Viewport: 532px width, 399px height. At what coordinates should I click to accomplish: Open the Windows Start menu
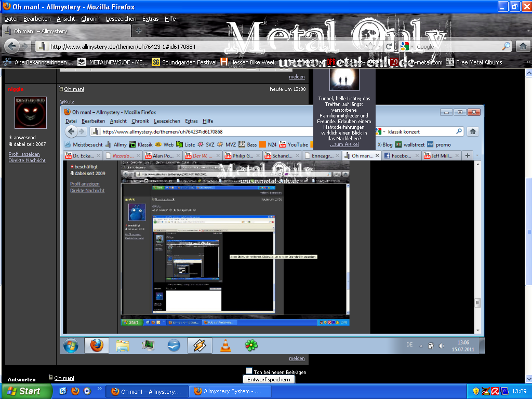pos(27,391)
